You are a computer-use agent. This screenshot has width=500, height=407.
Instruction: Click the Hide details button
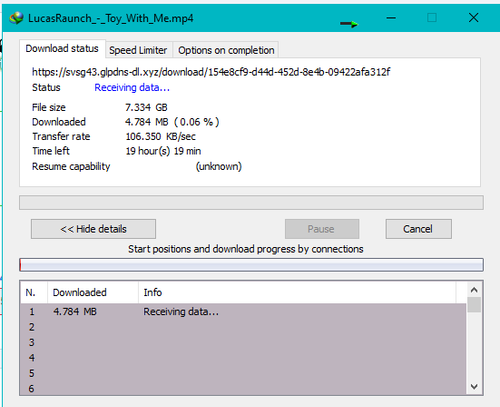[x=93, y=229]
